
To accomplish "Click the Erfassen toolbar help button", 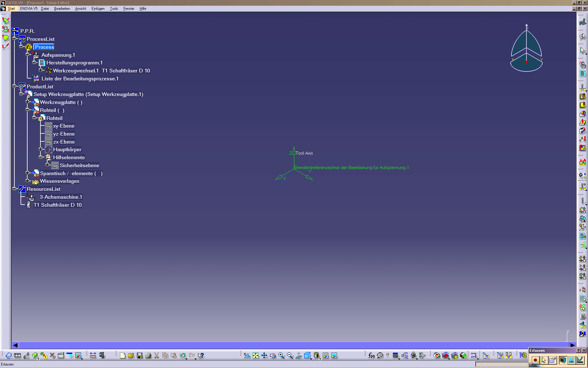I will 579,350.
